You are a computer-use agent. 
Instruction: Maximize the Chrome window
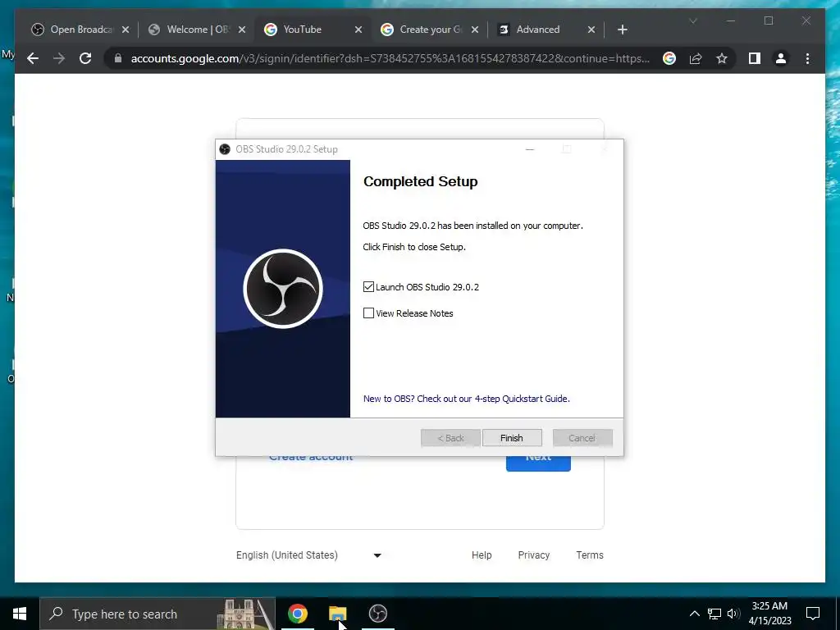769,21
